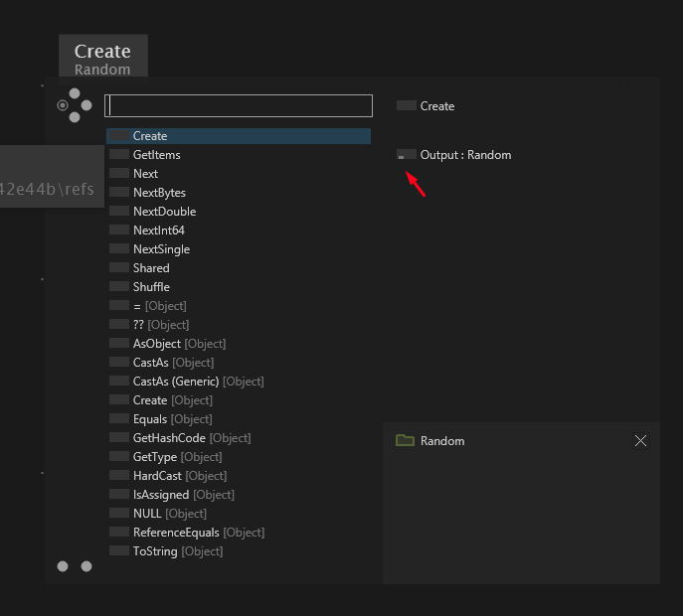Click the icon beside GetItems entry

coord(119,154)
